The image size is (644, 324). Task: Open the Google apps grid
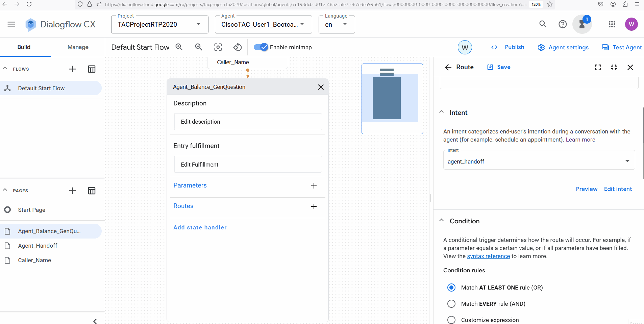[x=612, y=24]
